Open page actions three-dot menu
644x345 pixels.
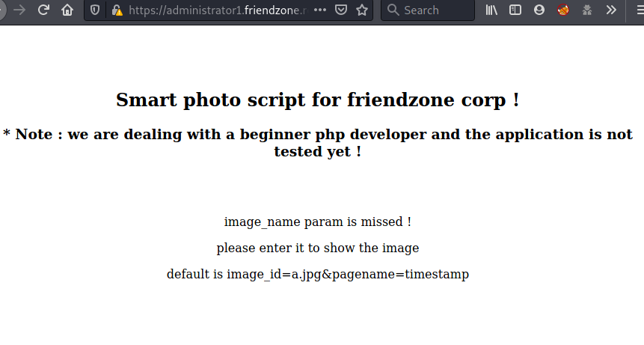(319, 10)
